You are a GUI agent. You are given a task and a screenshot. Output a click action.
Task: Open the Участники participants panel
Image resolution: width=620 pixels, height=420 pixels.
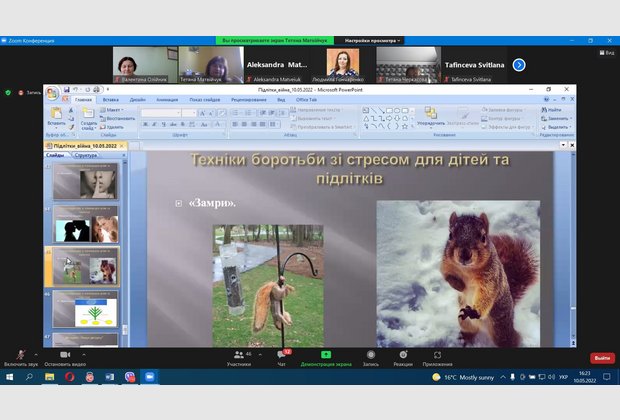coord(238,355)
